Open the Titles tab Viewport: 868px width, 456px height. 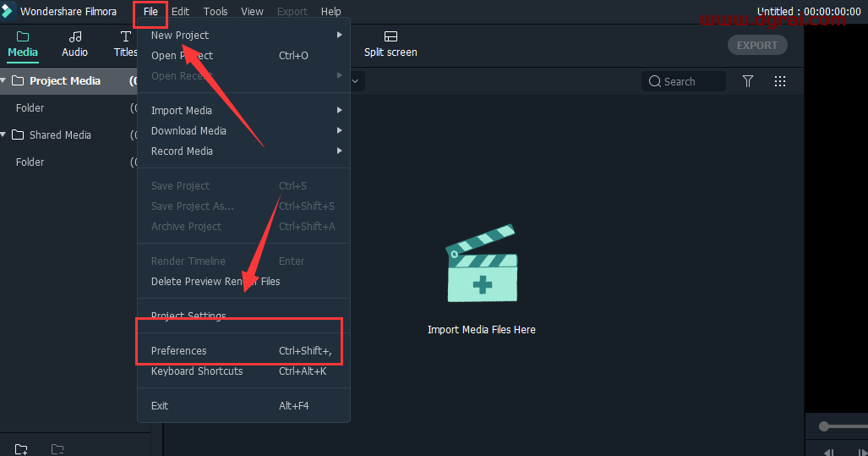point(126,44)
